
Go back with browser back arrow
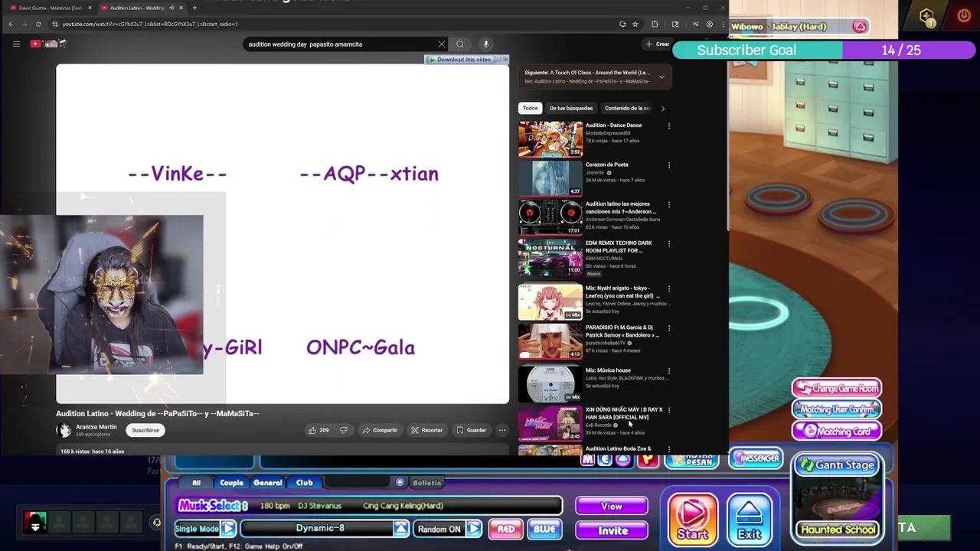coord(11,24)
